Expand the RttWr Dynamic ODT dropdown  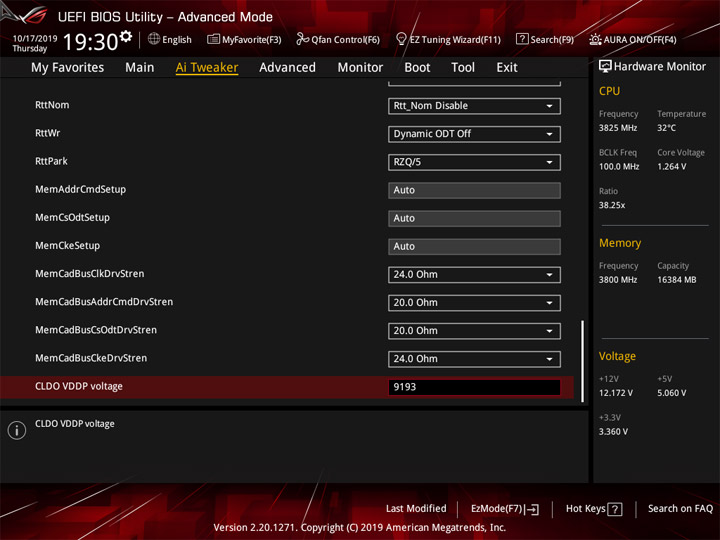tap(474, 134)
